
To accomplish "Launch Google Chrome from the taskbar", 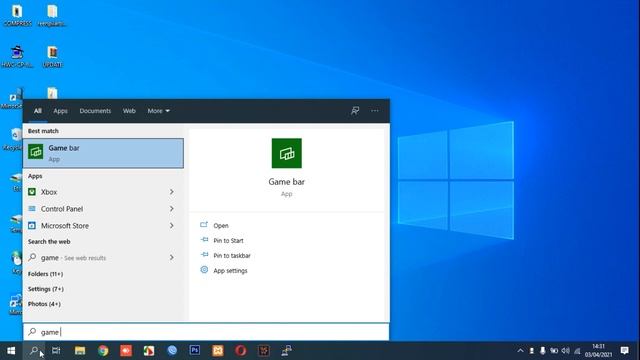I will pos(103,350).
